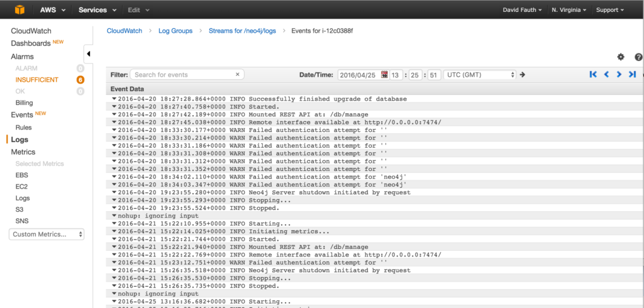This screenshot has height=308, width=644.
Task: Jump to last page of events
Action: [632, 74]
